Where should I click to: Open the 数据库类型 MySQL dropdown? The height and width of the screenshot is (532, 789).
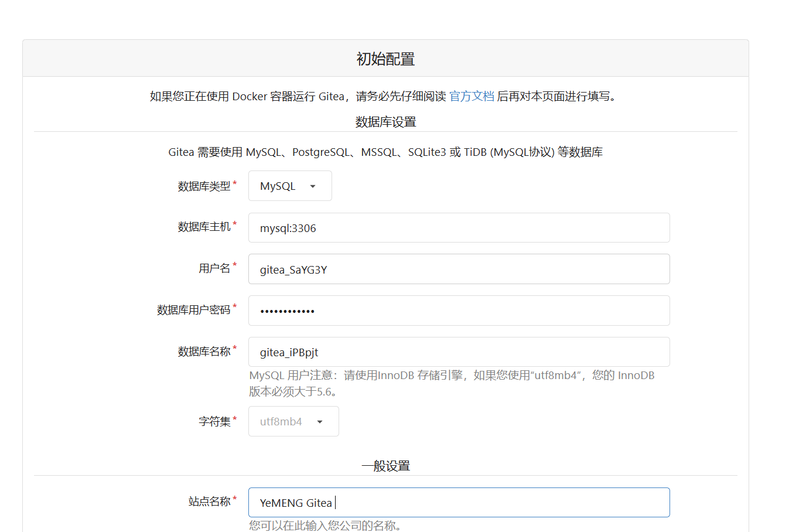(x=289, y=186)
